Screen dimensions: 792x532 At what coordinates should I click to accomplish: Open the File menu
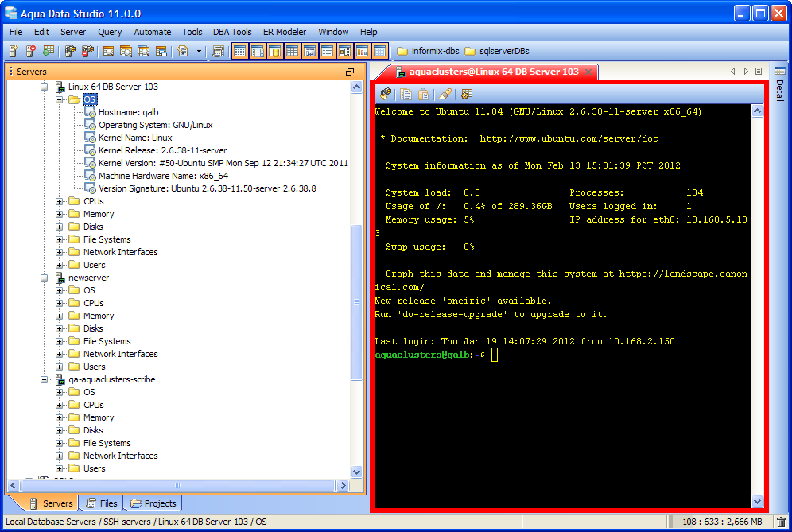[16, 32]
